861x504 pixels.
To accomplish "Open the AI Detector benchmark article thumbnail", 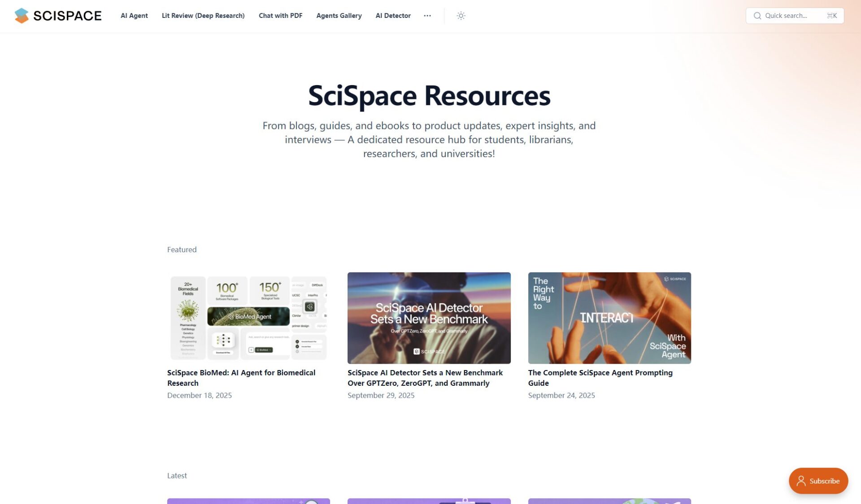I will (429, 318).
